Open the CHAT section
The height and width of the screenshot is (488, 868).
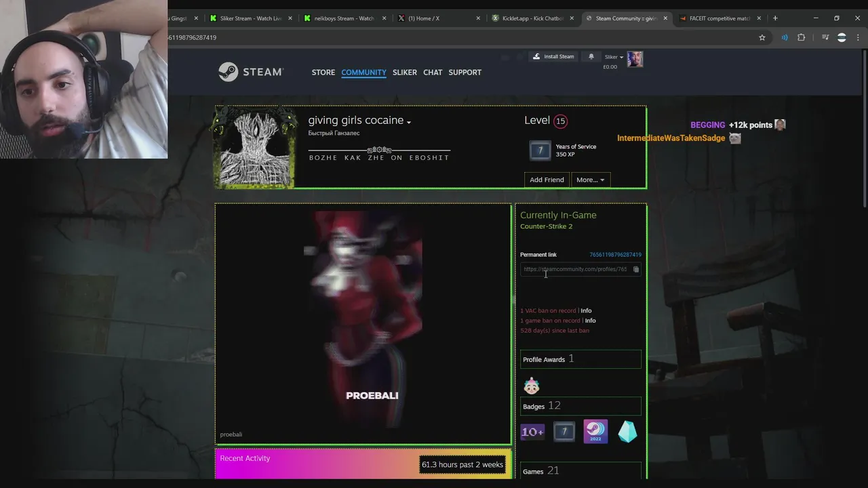(x=433, y=73)
